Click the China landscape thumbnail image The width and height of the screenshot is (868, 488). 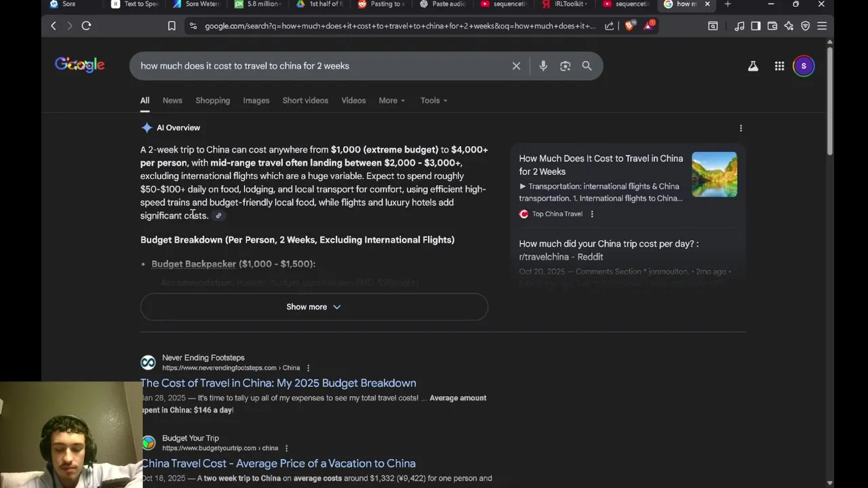(714, 175)
